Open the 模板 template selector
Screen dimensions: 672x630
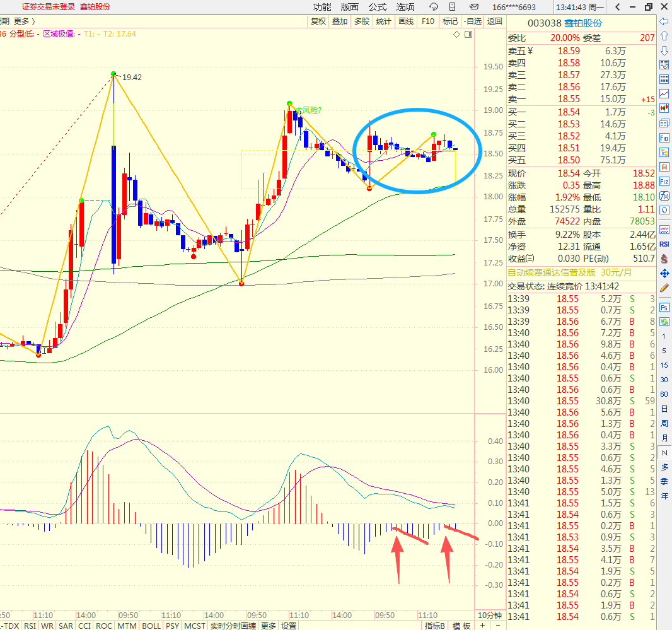[461, 626]
